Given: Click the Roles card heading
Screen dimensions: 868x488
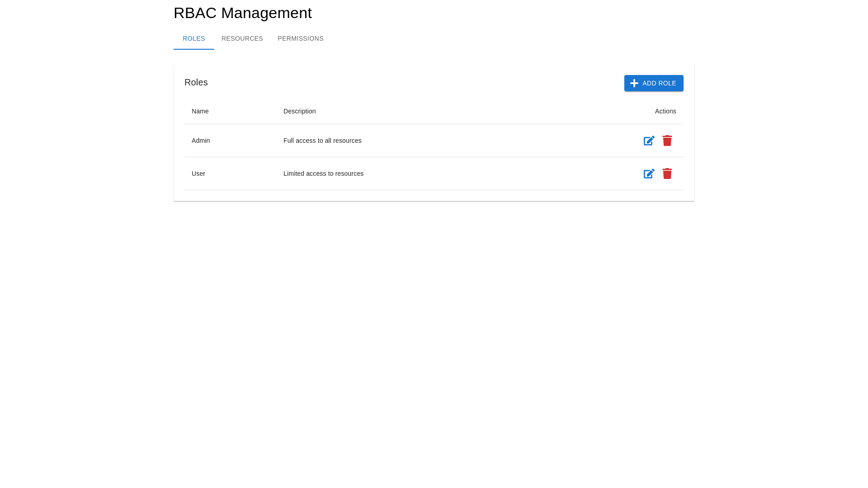Looking at the screenshot, I should pyautogui.click(x=196, y=82).
